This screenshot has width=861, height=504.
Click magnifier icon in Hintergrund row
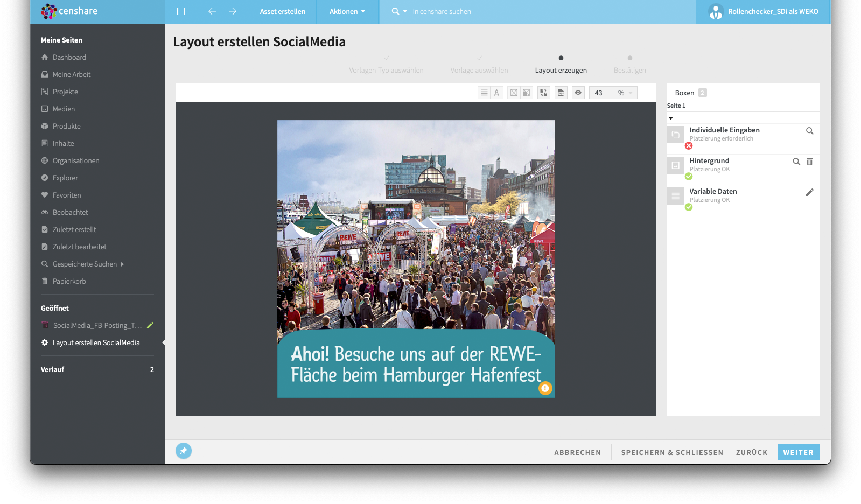796,162
